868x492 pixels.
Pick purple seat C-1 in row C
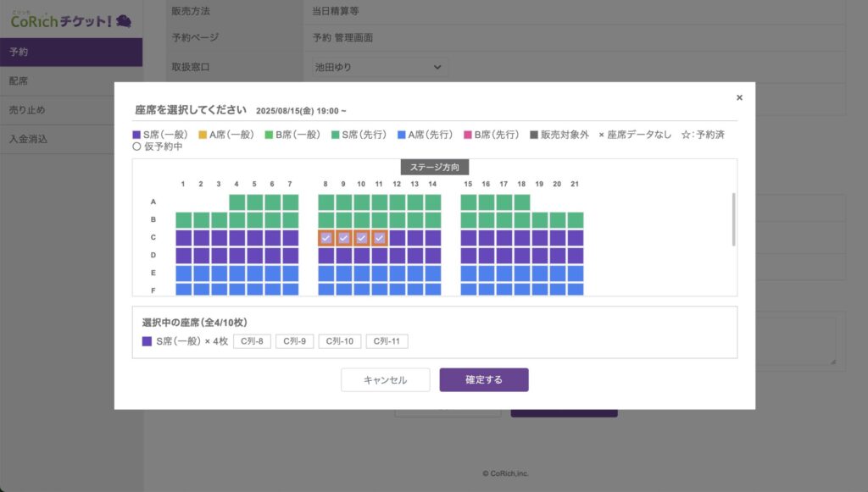coord(183,238)
